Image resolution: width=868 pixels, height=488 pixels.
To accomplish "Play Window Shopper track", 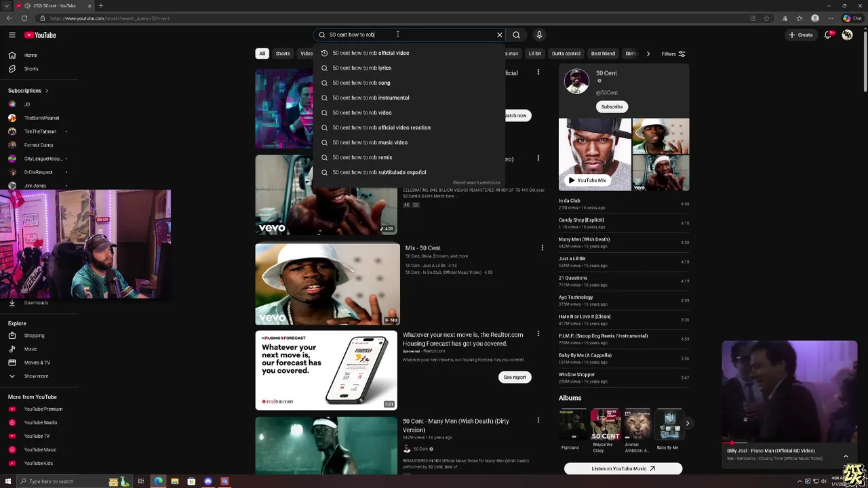I will (x=623, y=378).
